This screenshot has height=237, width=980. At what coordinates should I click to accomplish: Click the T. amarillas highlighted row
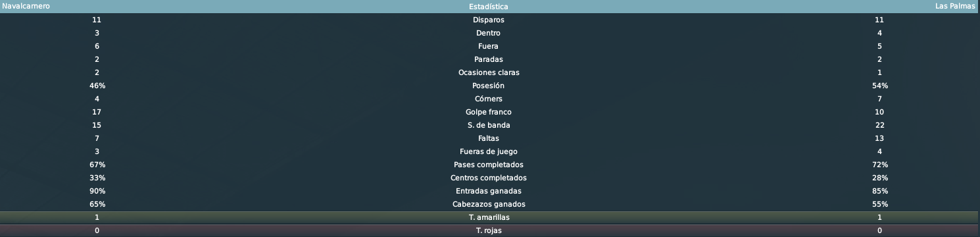[x=490, y=217]
